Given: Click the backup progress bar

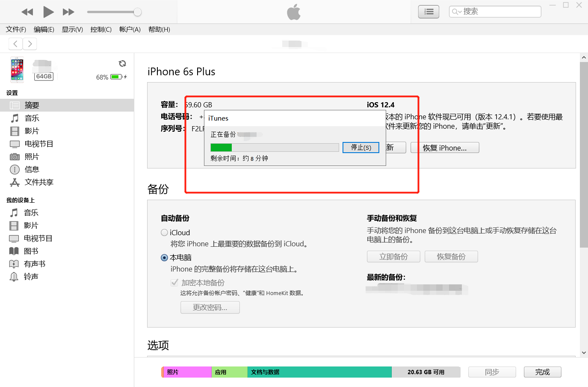Looking at the screenshot, I should click(x=275, y=148).
